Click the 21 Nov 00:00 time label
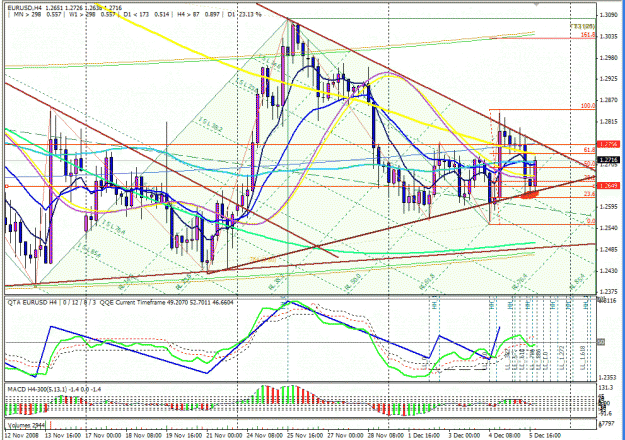Image resolution: width=625 pixels, height=440 pixels. point(224,436)
